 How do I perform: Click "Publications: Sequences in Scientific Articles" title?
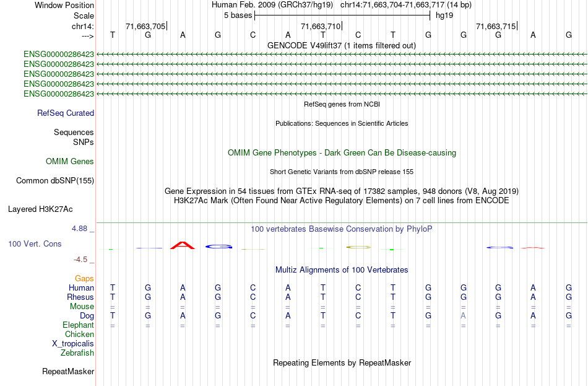342,123
